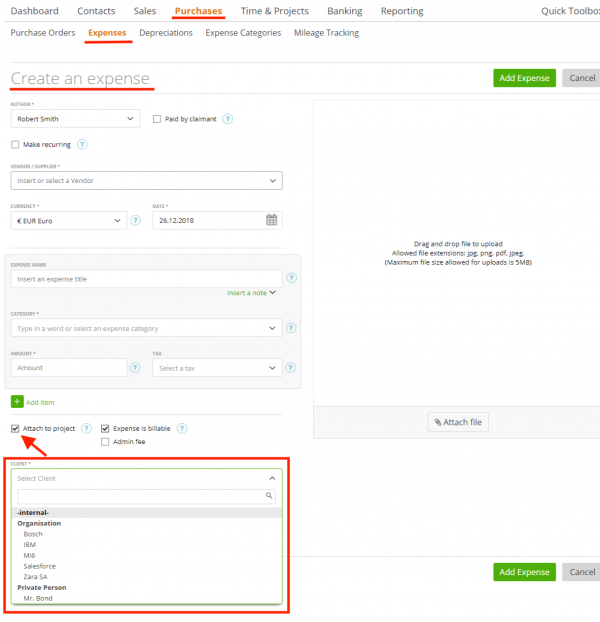600x622 pixels.
Task: Click the client search box
Action: 146,496
